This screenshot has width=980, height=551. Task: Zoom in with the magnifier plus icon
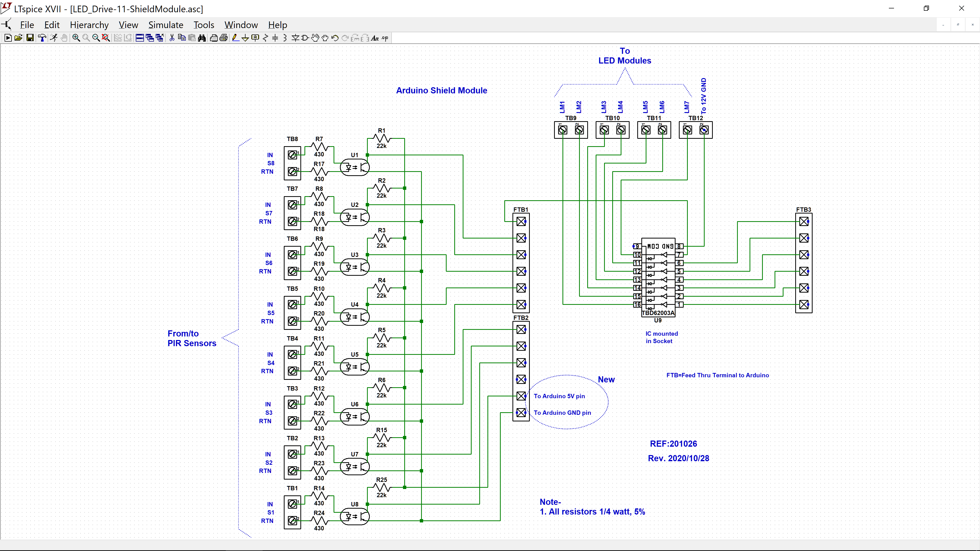point(76,38)
